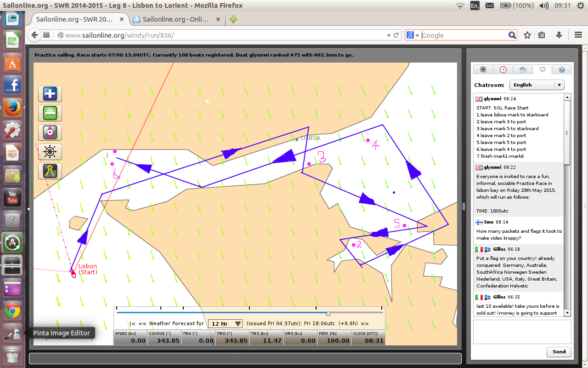
Task: Click the green minus zoom-out map button
Action: [x=50, y=113]
